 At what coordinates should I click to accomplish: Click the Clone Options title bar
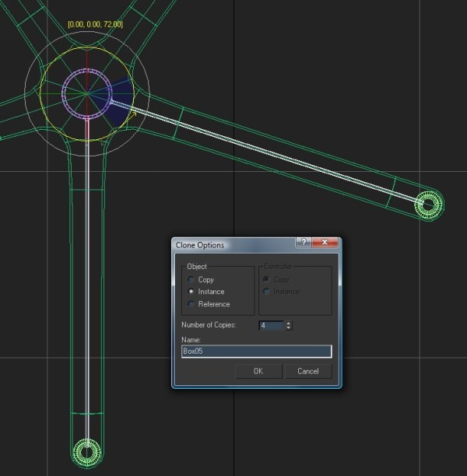pyautogui.click(x=233, y=244)
